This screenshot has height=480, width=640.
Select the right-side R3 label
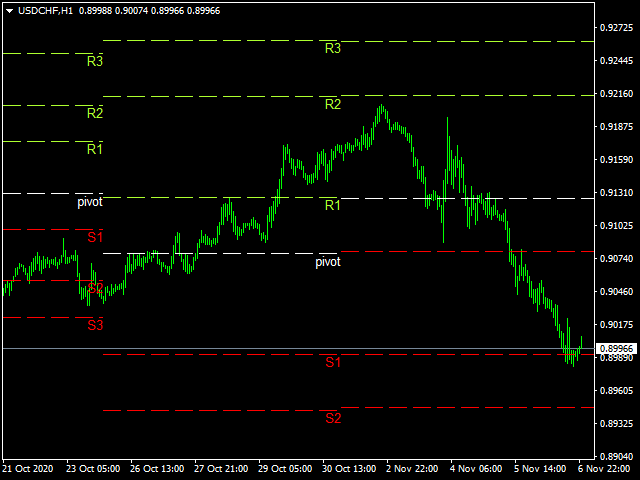pyautogui.click(x=333, y=49)
